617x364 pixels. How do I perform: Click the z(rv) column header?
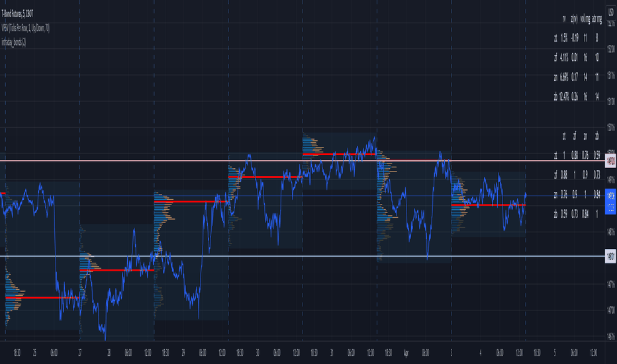click(575, 19)
